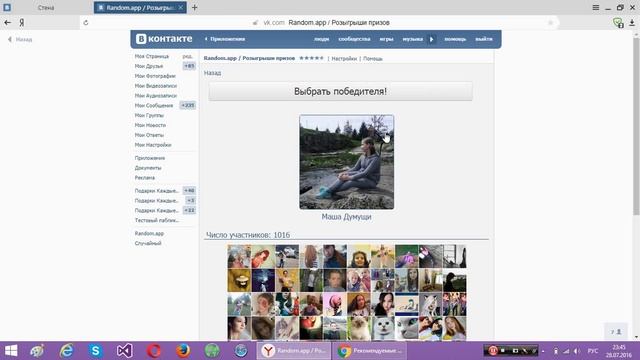Open Мои Аудиозаписи in sidebar
The width and height of the screenshot is (640, 360).
[x=156, y=96]
